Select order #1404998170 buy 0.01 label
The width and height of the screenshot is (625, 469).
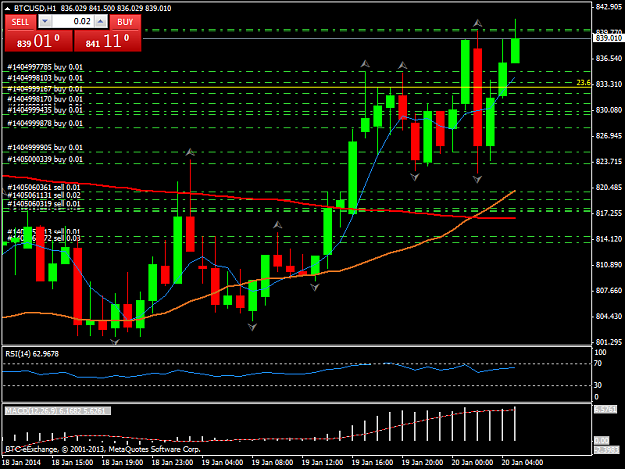(x=45, y=99)
